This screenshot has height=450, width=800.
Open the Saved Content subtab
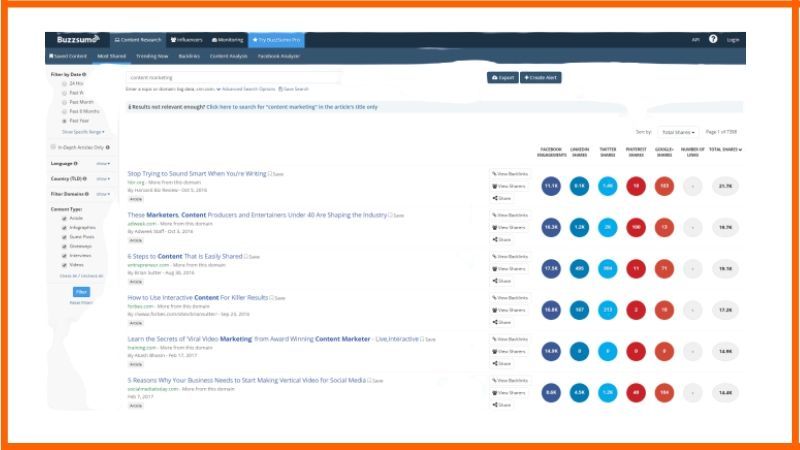click(x=68, y=56)
